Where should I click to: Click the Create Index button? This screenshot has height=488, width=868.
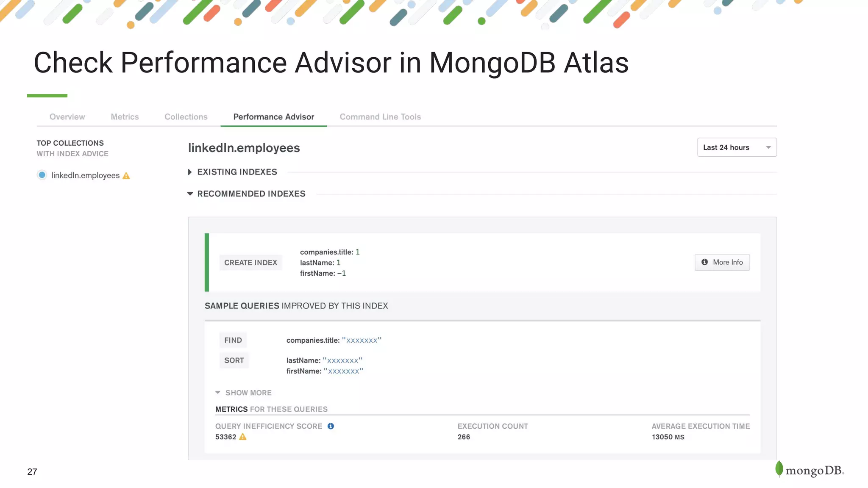click(250, 263)
